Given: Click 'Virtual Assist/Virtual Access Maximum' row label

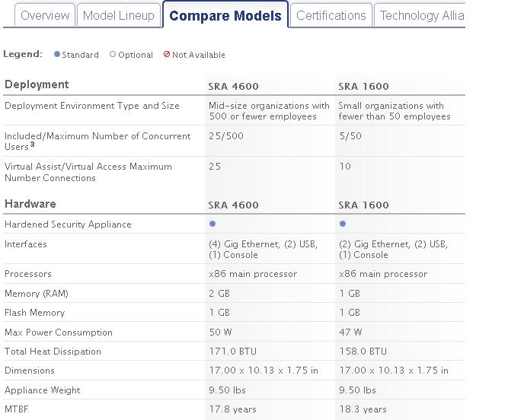Looking at the screenshot, I should 88,172.
